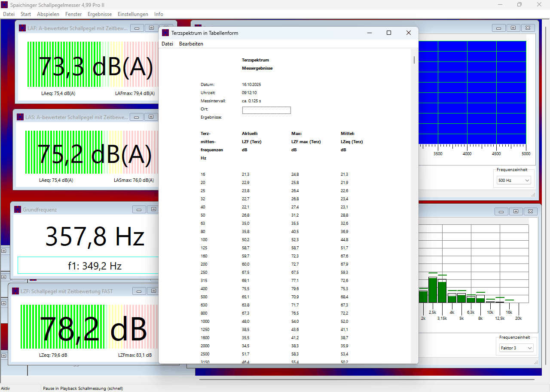Screen dimensions: 550x392
Task: Click the LAS window's system menu icon
Action: pos(20,117)
